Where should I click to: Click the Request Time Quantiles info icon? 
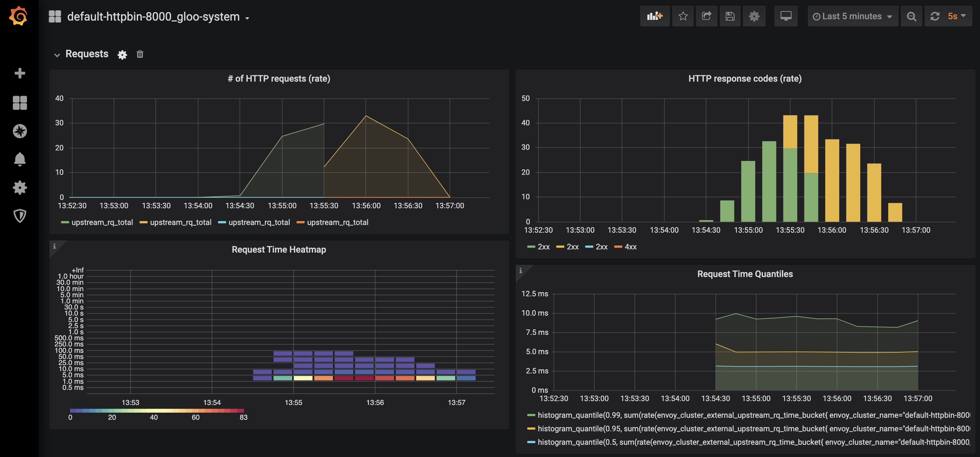(x=521, y=270)
